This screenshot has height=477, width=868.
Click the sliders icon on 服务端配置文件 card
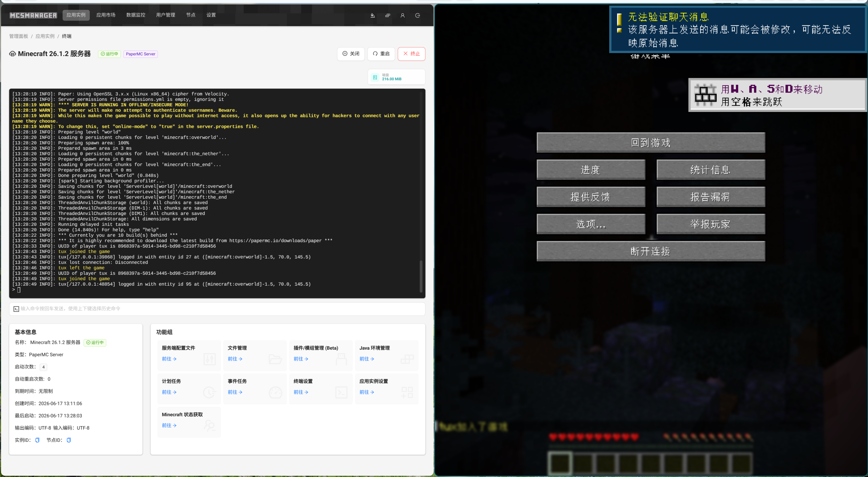click(210, 359)
